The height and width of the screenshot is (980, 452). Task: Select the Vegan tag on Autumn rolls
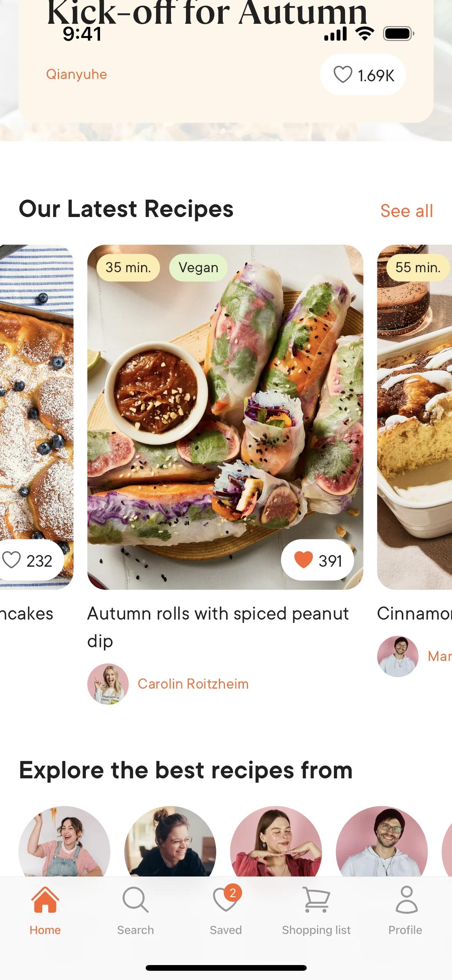pyautogui.click(x=198, y=267)
